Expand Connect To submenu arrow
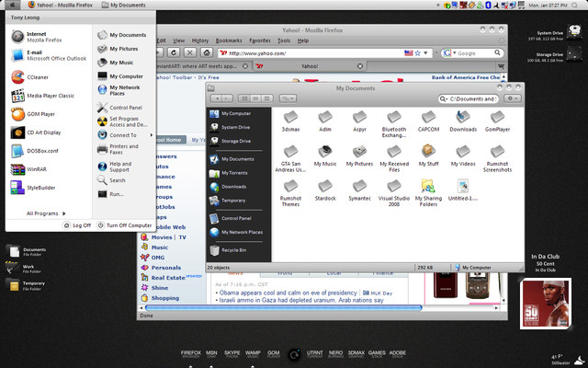The image size is (588, 368). click(152, 135)
